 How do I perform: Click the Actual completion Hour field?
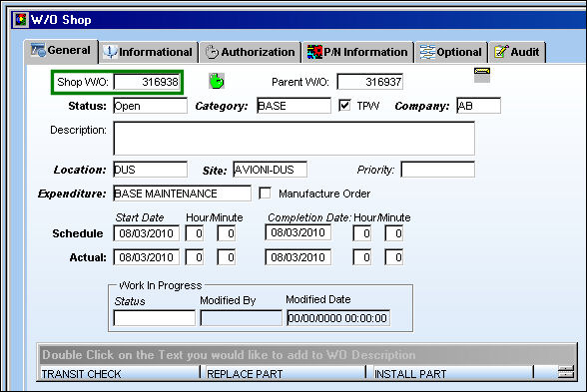[x=362, y=257]
